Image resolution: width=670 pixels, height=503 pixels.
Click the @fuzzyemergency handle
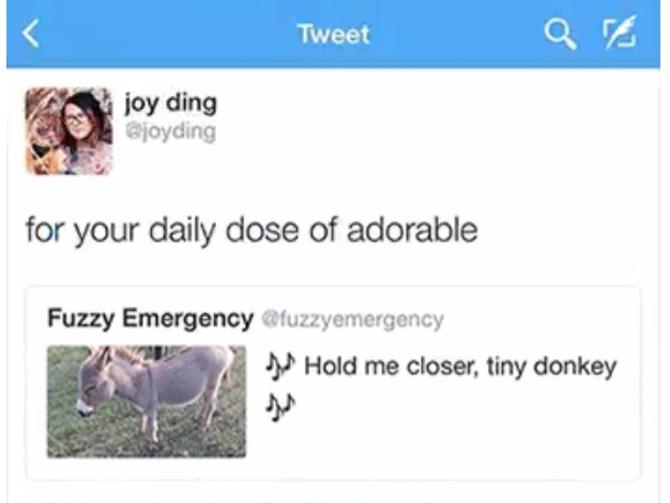(353, 320)
